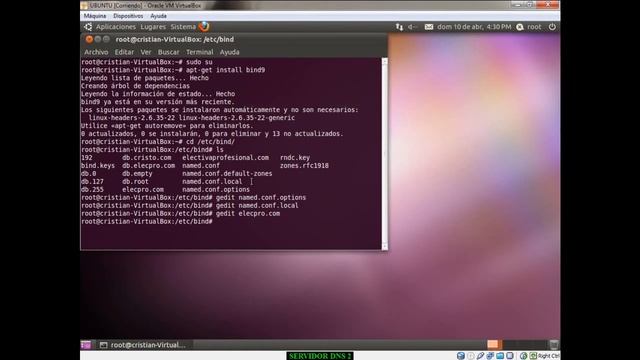Click 'db.root' in ls output
Screen dimensions: 640x360
(x=135, y=182)
